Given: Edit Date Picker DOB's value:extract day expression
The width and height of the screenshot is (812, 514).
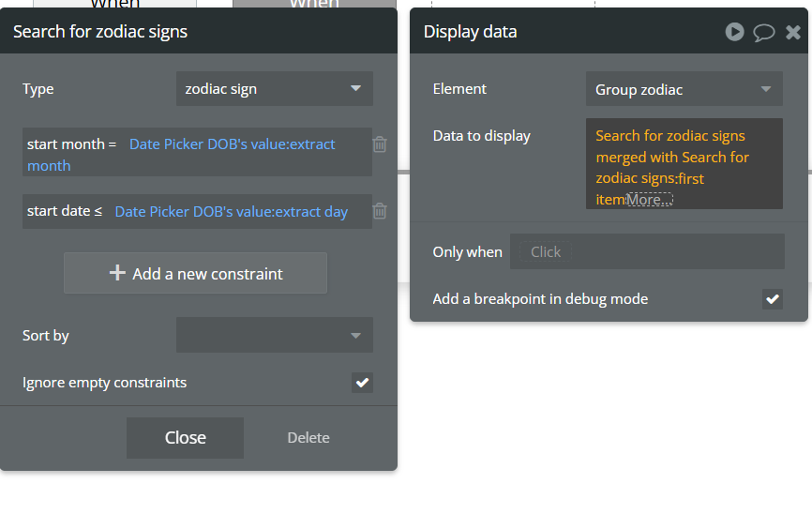Looking at the screenshot, I should pos(231,211).
